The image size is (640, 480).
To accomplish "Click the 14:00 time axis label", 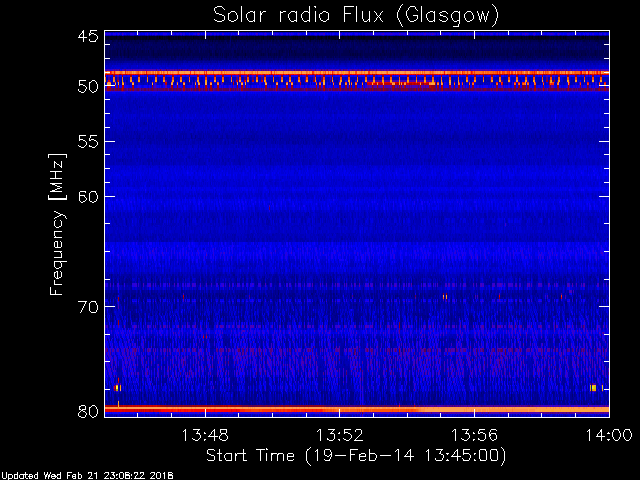I will coord(609,435).
